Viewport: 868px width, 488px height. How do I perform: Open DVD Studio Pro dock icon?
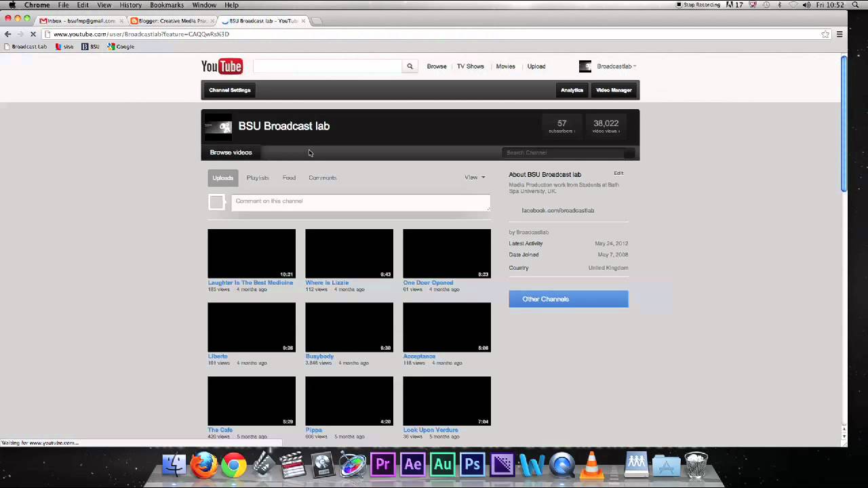pos(323,465)
